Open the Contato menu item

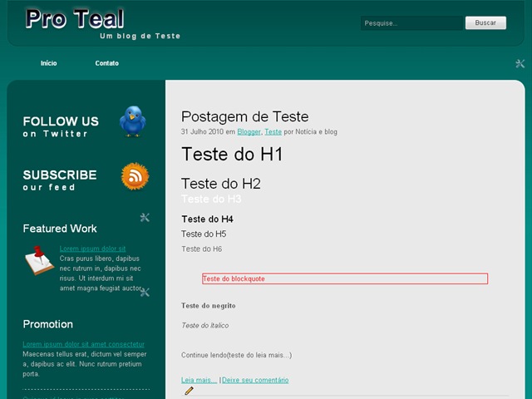[x=107, y=63]
